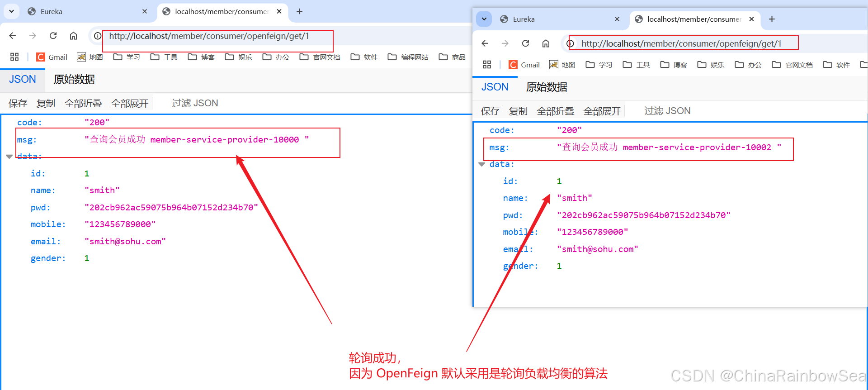Image resolution: width=868 pixels, height=390 pixels.
Task: Go forward in left browser window
Action: pos(33,36)
